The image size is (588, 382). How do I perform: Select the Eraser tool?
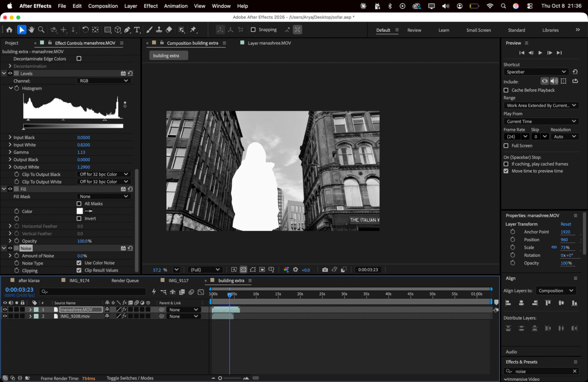click(x=169, y=30)
